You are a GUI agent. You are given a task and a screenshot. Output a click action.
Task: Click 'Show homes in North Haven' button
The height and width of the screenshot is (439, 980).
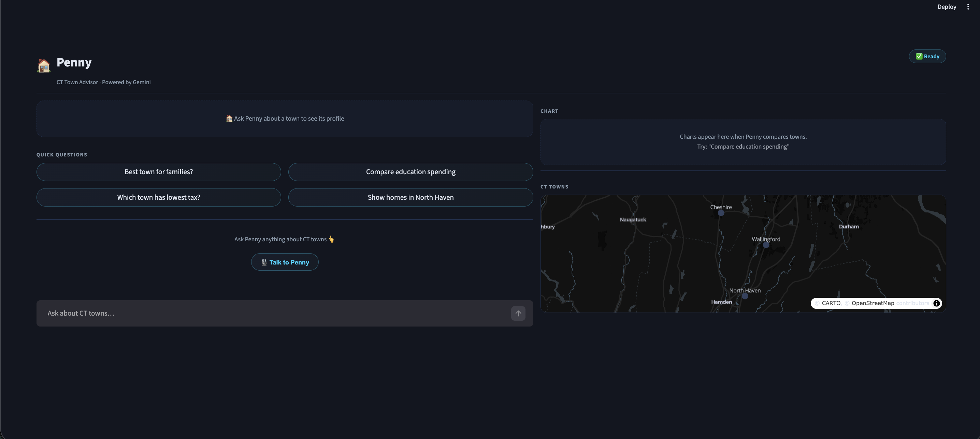pos(410,197)
